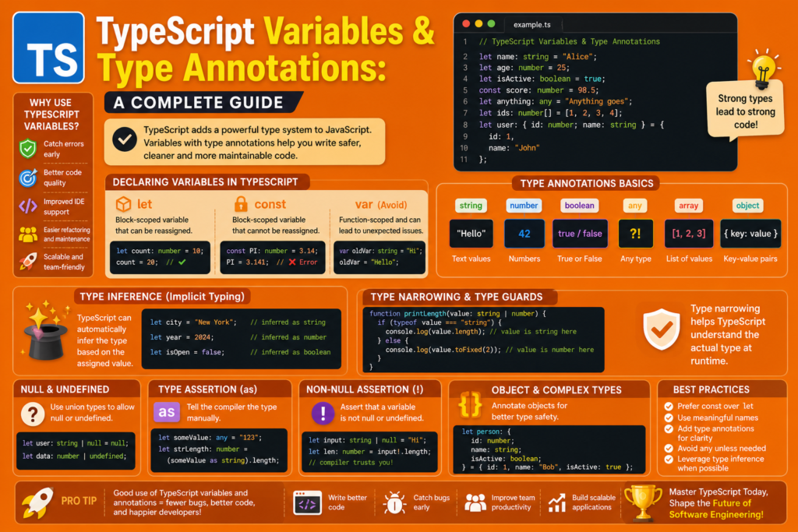This screenshot has height=532, width=798.
Task: Click the question mark icon in Null & Undefined
Action: [33, 414]
